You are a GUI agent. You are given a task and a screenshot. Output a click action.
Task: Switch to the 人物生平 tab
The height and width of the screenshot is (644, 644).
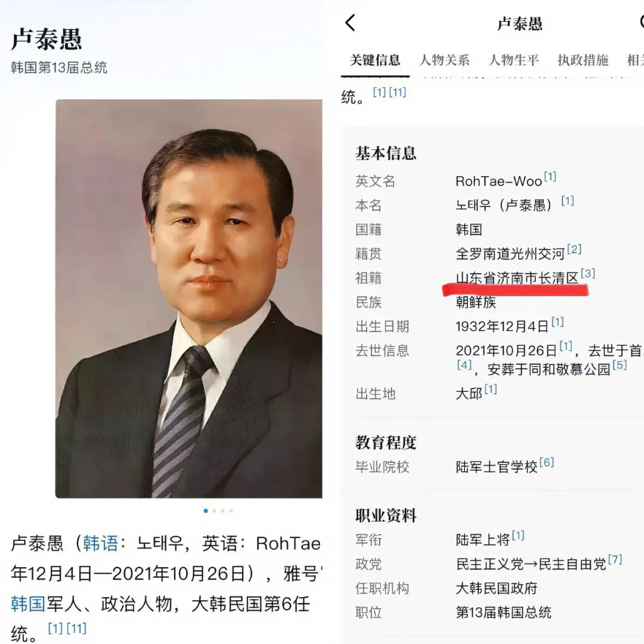pyautogui.click(x=513, y=60)
